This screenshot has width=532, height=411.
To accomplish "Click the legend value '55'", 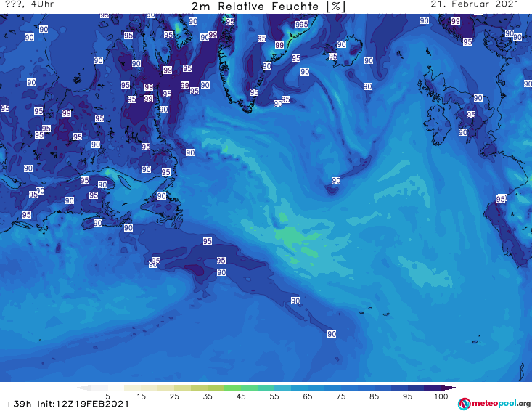I will (x=274, y=396).
